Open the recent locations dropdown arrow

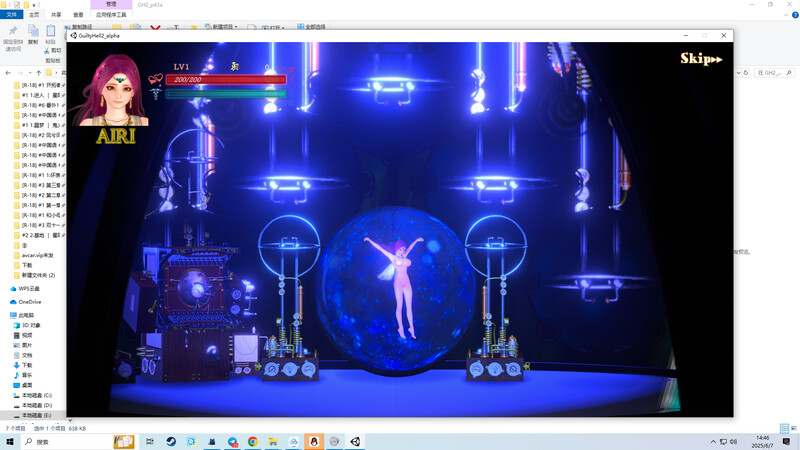click(30, 73)
